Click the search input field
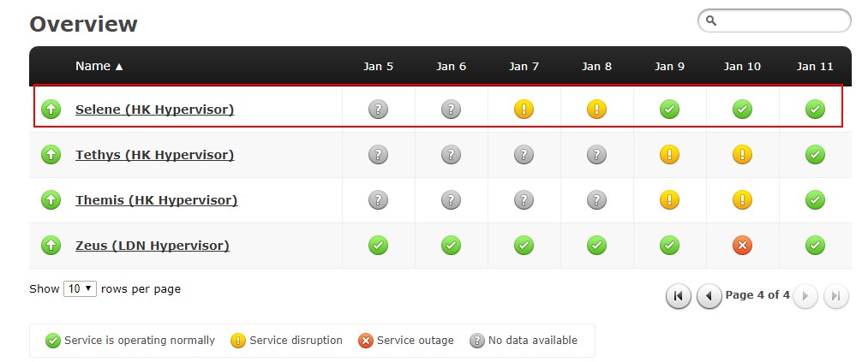 (x=781, y=21)
